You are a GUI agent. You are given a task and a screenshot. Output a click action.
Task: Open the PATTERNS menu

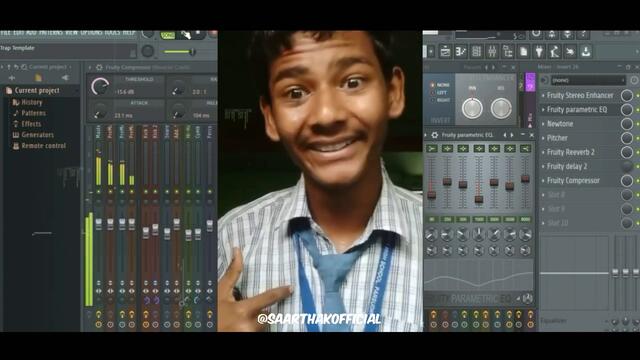(51, 33)
